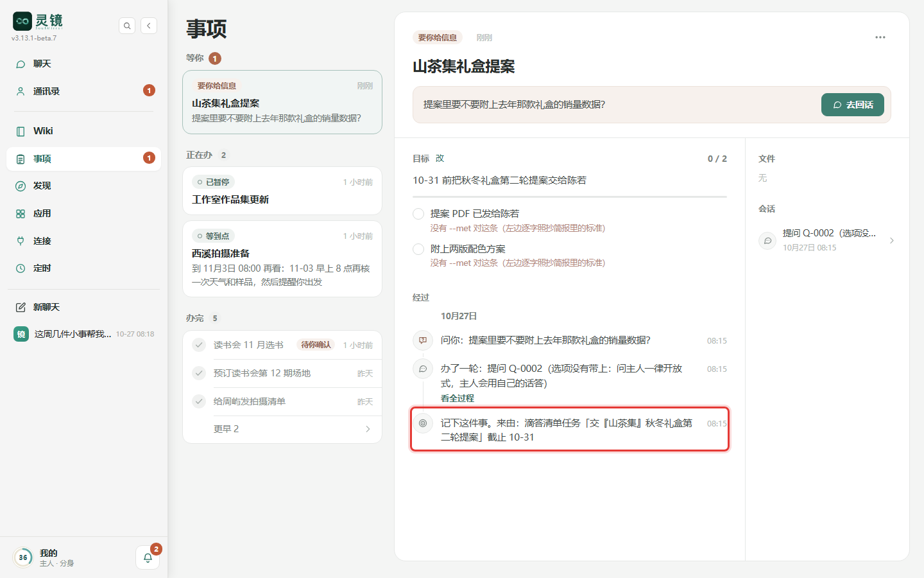Toggle check for 读书会 11 月选书
924x578 pixels.
coord(199,345)
